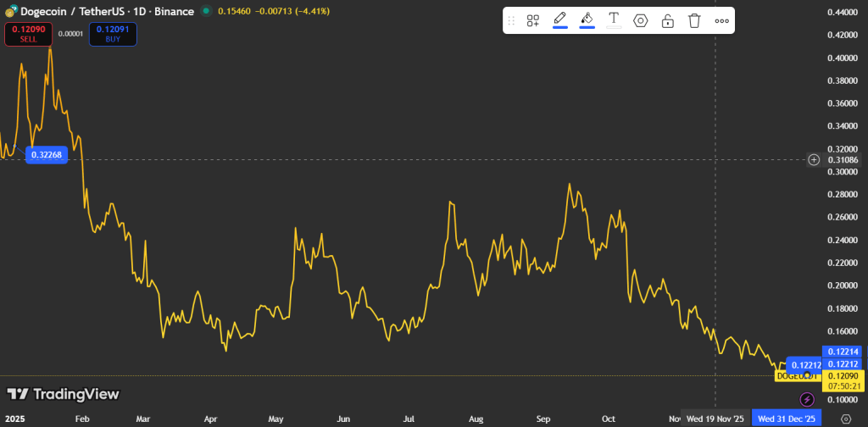Open the three-dot more options menu
The height and width of the screenshot is (427, 868).
pyautogui.click(x=721, y=21)
